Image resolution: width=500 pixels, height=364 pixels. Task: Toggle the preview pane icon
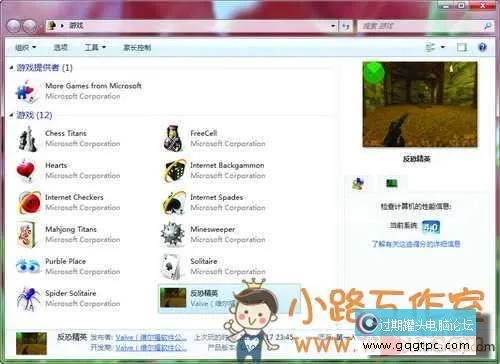pos(462,47)
